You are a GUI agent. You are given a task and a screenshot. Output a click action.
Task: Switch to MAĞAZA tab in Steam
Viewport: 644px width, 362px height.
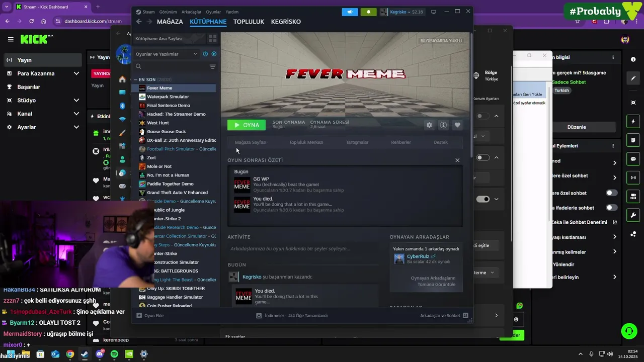[x=170, y=22]
